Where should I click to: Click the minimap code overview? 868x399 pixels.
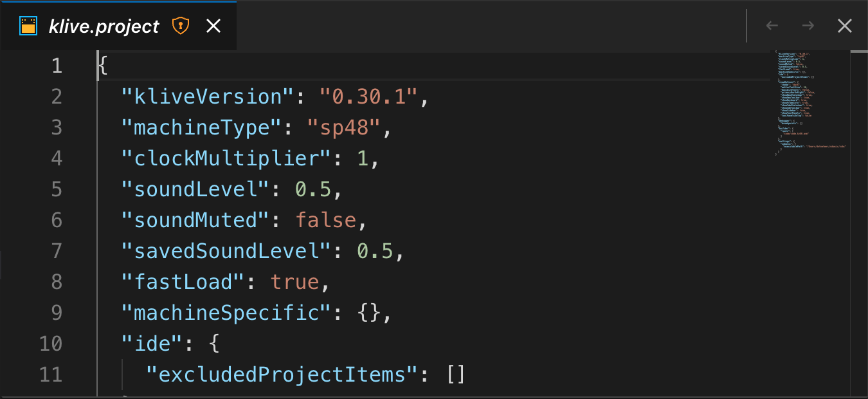tap(809, 103)
